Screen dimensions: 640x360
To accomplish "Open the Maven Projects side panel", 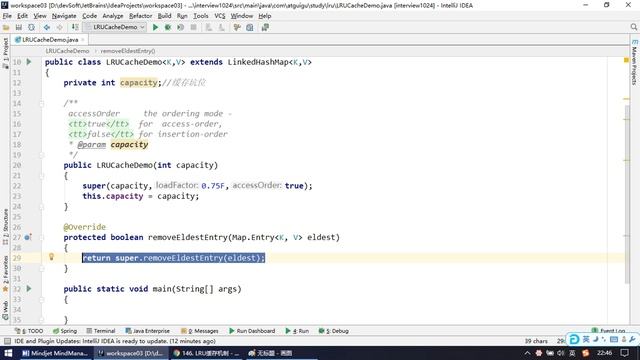I will click(x=634, y=62).
